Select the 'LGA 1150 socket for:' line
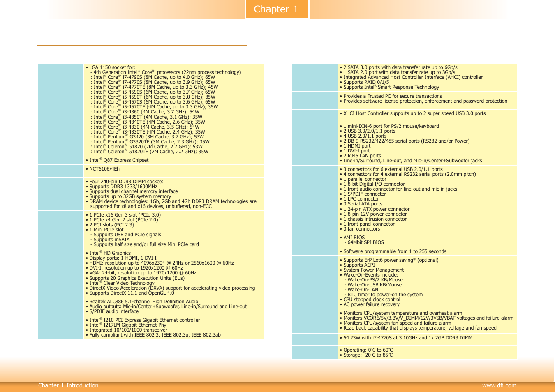Viewport: 555px width, 392px height. pyautogui.click(x=110, y=67)
